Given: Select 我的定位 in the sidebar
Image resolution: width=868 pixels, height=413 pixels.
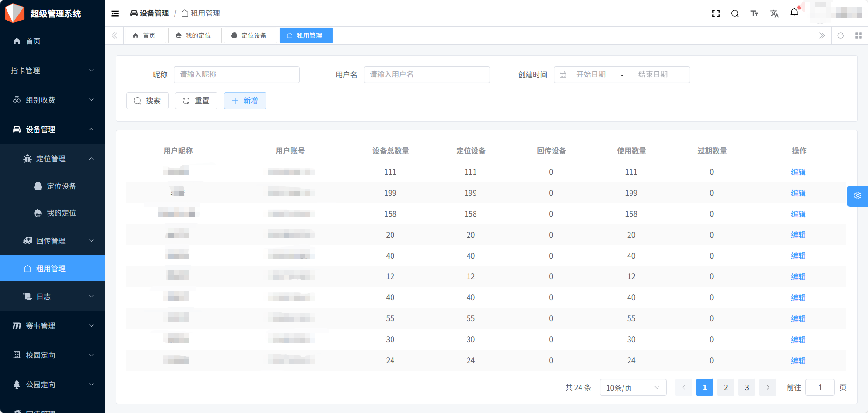Looking at the screenshot, I should click(x=61, y=213).
